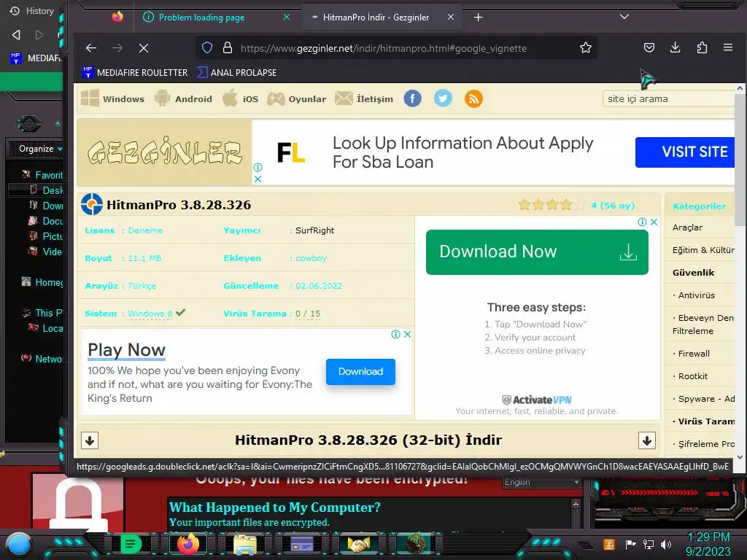This screenshot has height=560, width=747.
Task: Open the volume speaker tray icon
Action: 666,544
